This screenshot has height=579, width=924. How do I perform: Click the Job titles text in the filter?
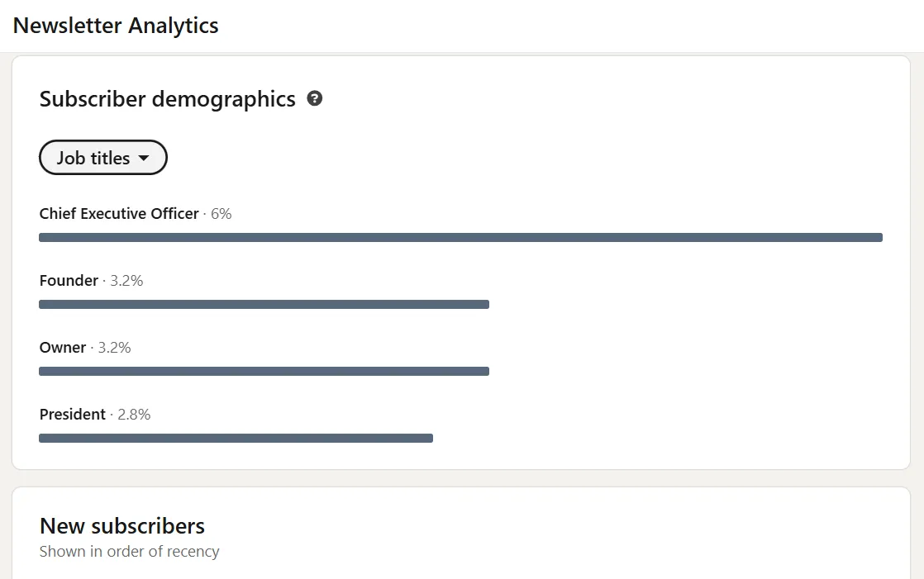(x=93, y=158)
